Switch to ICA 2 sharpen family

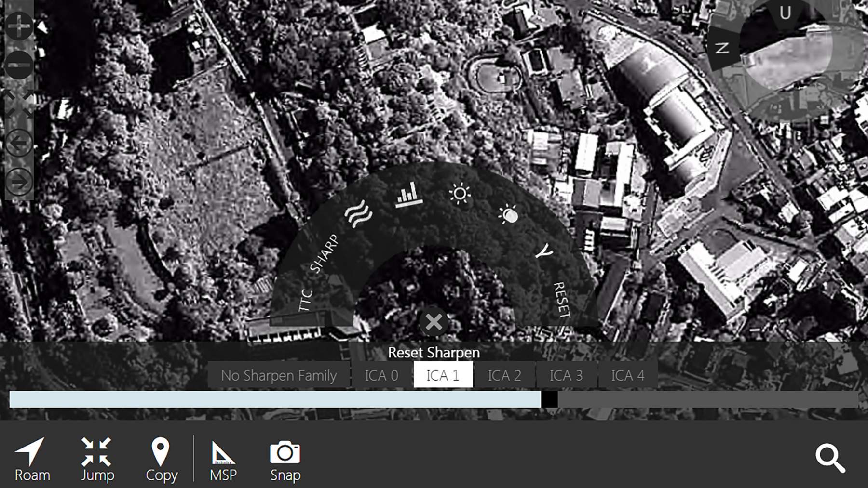[504, 375]
